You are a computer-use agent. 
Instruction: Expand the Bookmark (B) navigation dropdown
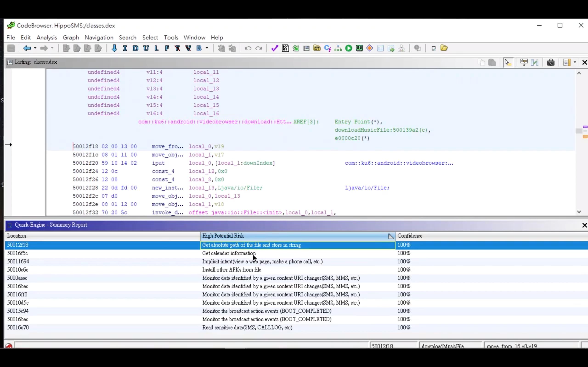point(207,48)
